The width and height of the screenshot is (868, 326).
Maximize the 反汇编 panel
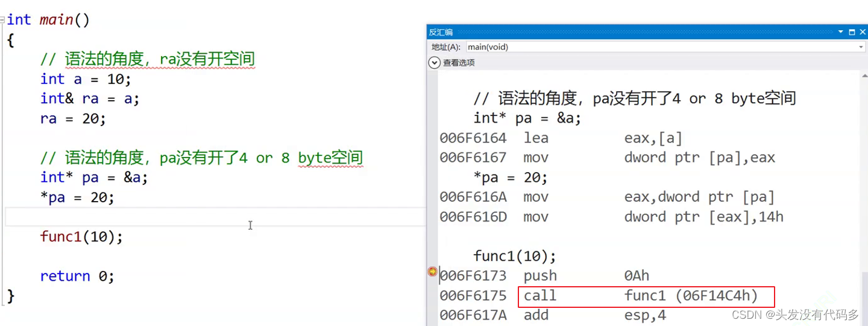coord(852,31)
